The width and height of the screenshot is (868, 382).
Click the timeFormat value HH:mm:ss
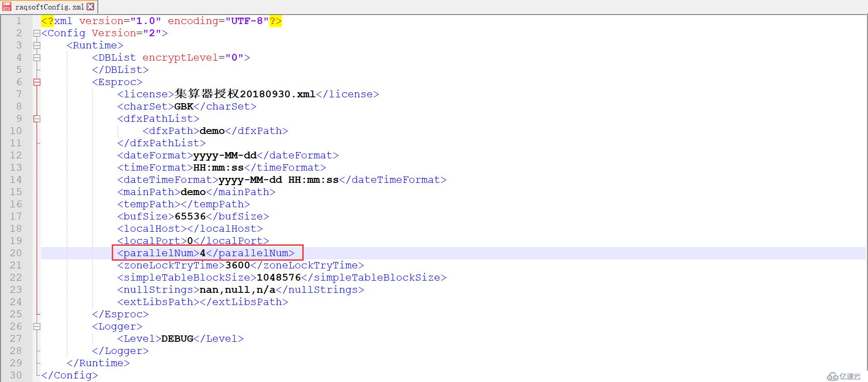[219, 167]
